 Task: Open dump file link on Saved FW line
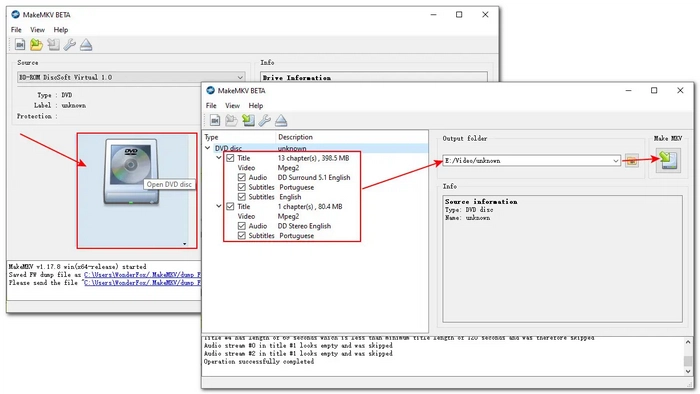(x=142, y=275)
